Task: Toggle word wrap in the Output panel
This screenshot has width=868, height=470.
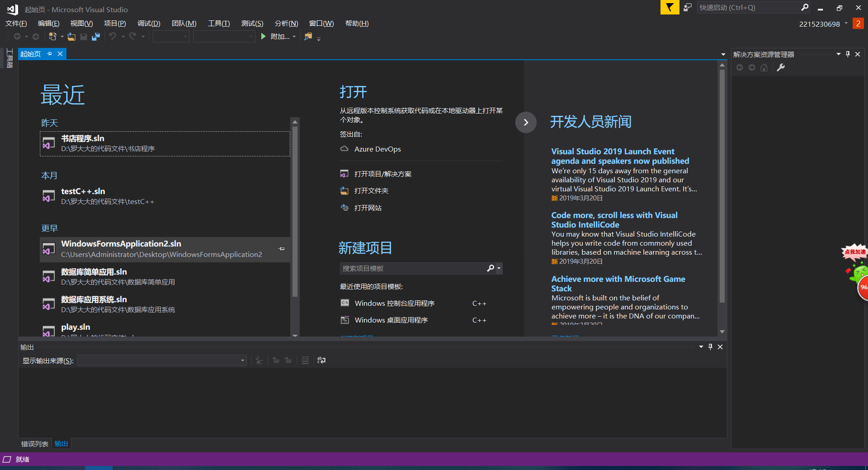Action: click(321, 360)
